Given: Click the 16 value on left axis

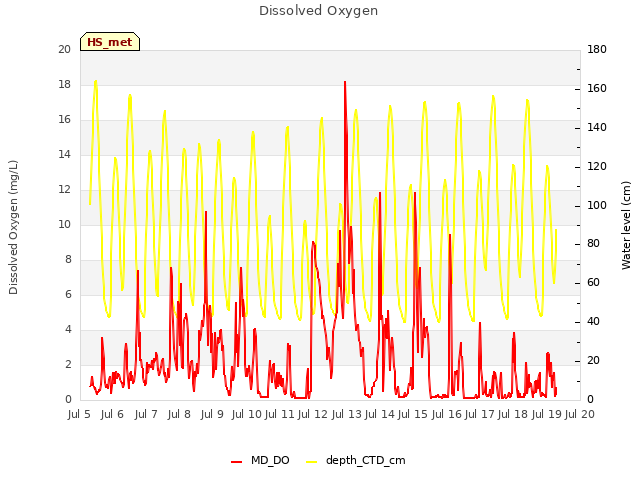Looking at the screenshot, I should [64, 120].
